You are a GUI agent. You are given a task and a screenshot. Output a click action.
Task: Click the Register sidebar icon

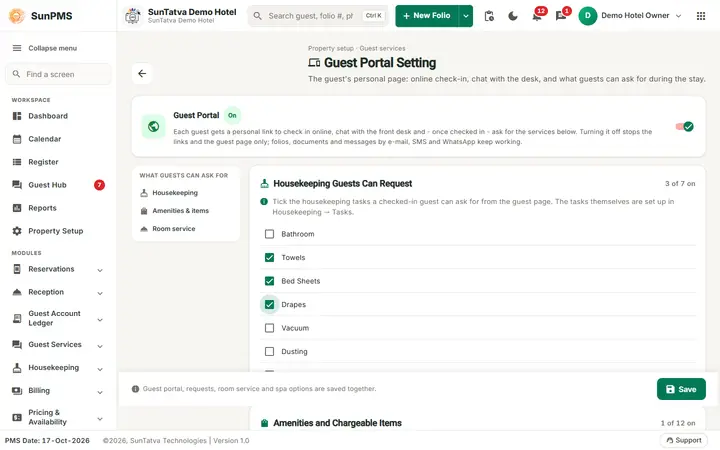(17, 162)
